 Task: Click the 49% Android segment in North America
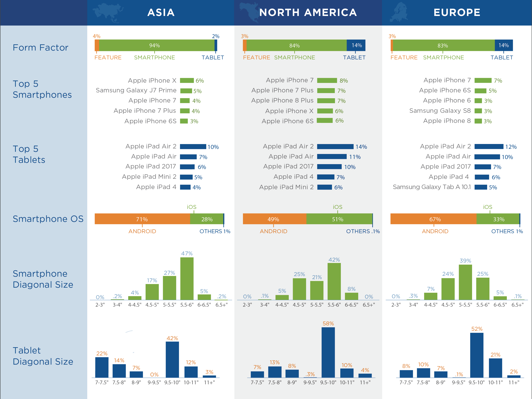tap(274, 219)
